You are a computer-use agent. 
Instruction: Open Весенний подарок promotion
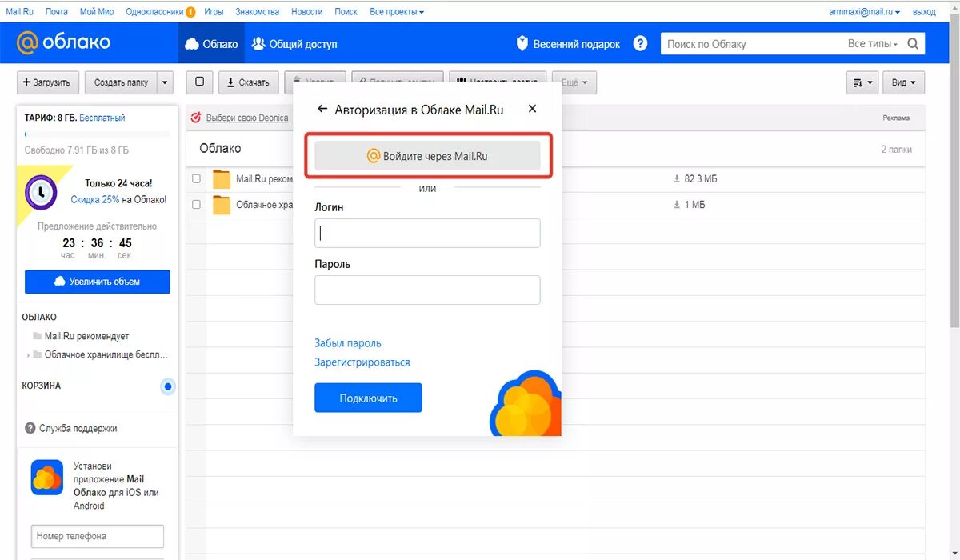(569, 44)
